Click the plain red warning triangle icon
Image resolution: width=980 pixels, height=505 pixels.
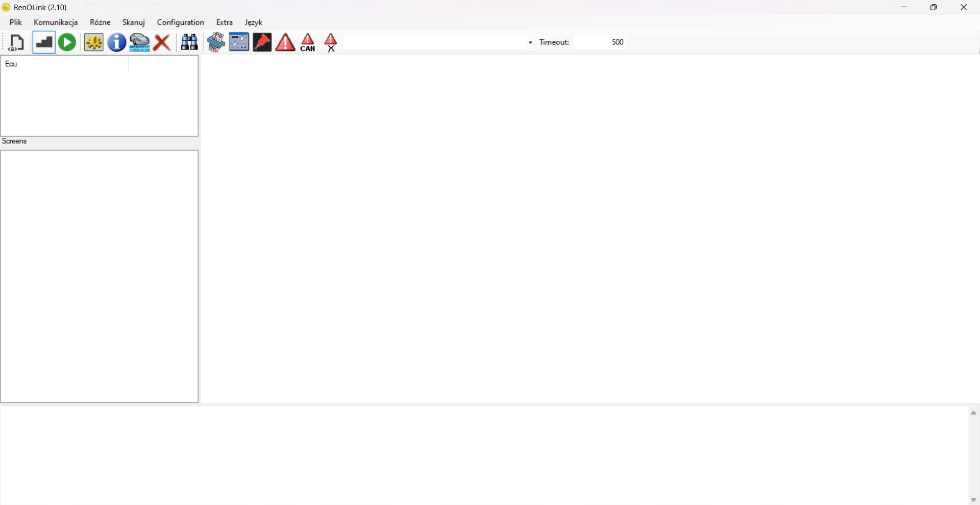(x=286, y=43)
